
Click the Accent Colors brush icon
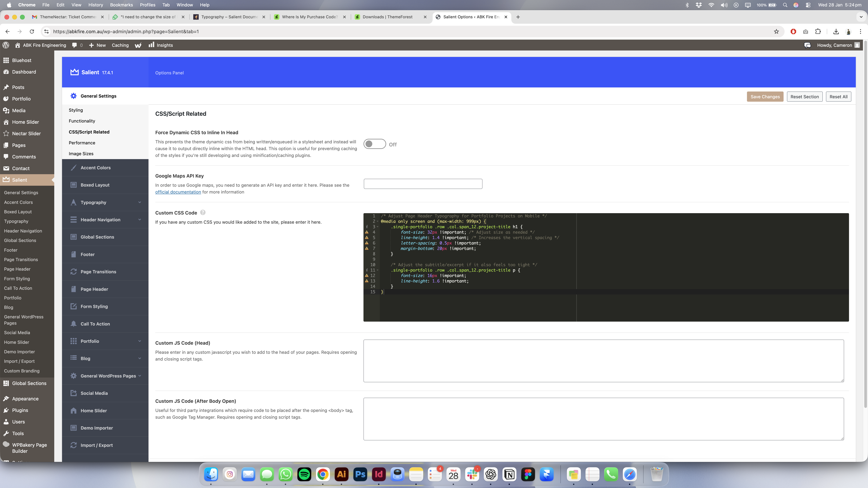click(x=73, y=168)
